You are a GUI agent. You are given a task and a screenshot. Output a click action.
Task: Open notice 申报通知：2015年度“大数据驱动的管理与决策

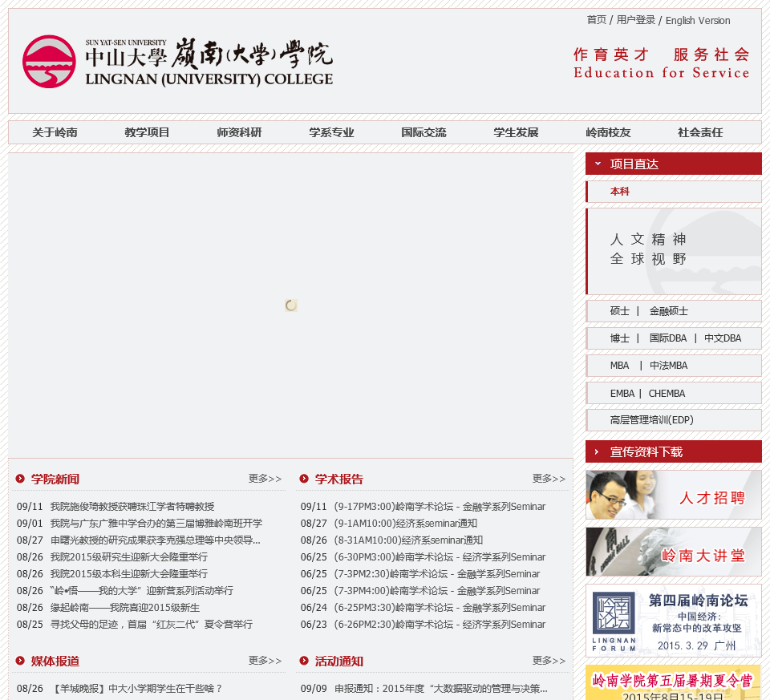(x=440, y=689)
